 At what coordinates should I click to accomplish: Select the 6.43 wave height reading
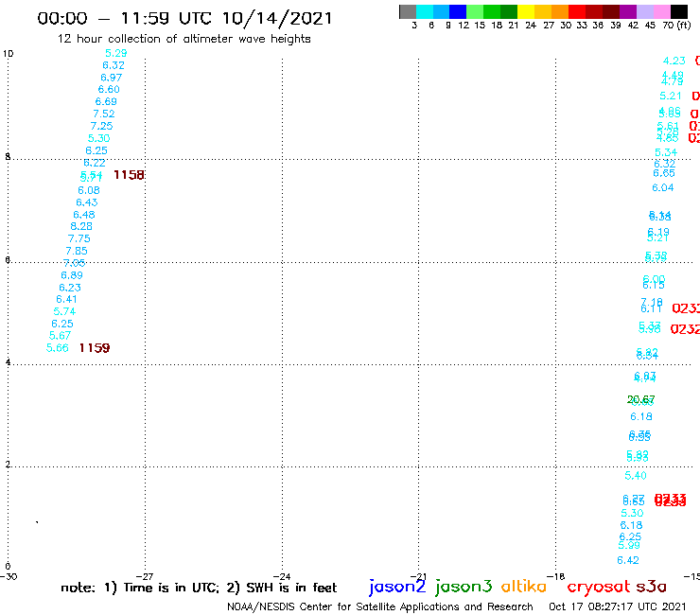(87, 202)
